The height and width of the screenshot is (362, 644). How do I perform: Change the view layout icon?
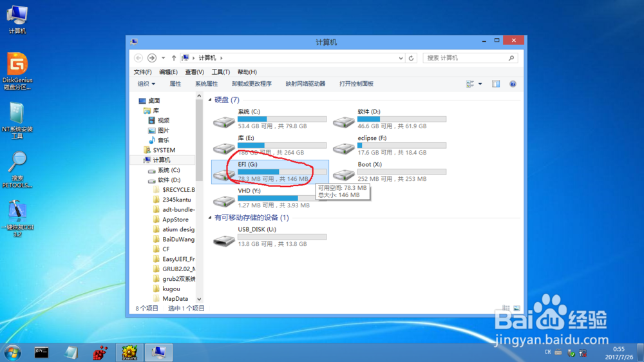point(470,84)
